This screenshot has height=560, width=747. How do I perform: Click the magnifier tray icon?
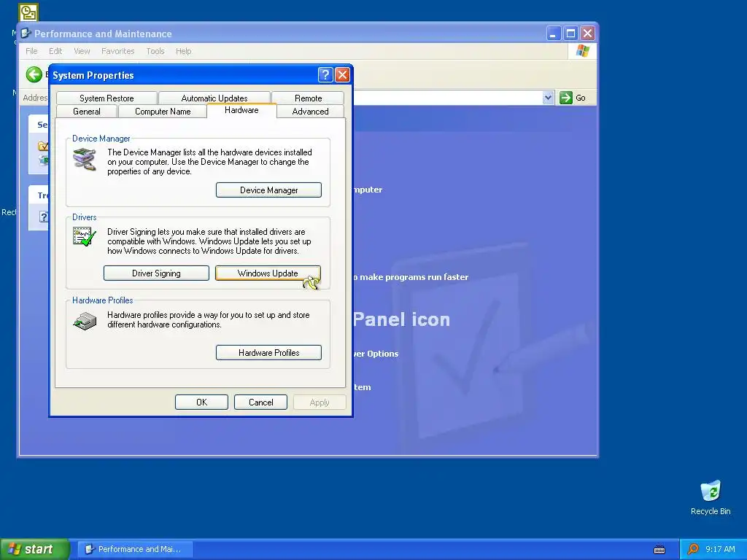693,549
